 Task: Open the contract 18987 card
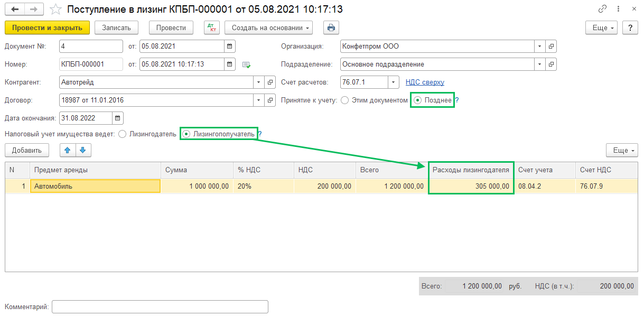(270, 100)
